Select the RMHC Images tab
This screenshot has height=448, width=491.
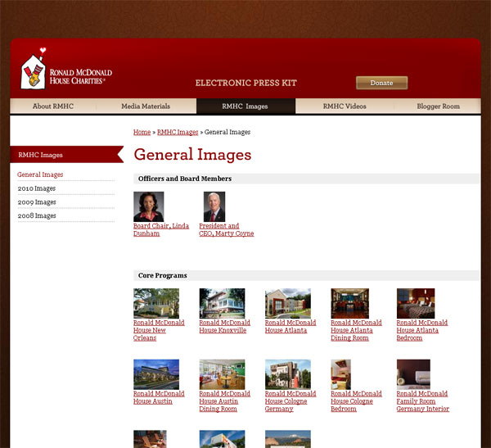pyautogui.click(x=245, y=106)
